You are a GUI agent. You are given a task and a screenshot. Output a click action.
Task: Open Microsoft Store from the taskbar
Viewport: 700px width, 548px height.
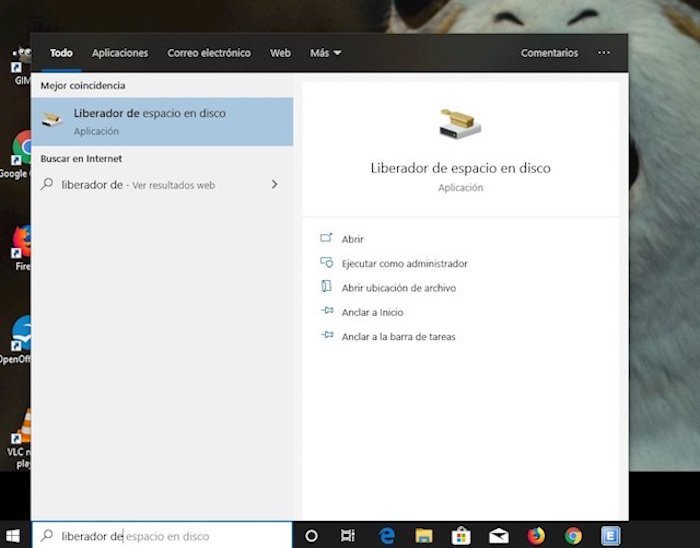coord(461,535)
